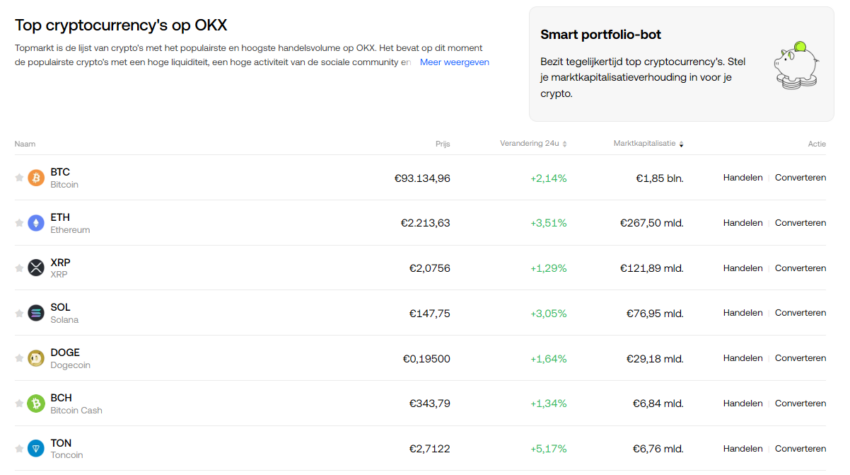Image resolution: width=850 pixels, height=475 pixels.
Task: Sort by Verandering 24u column arrows
Action: 564,144
